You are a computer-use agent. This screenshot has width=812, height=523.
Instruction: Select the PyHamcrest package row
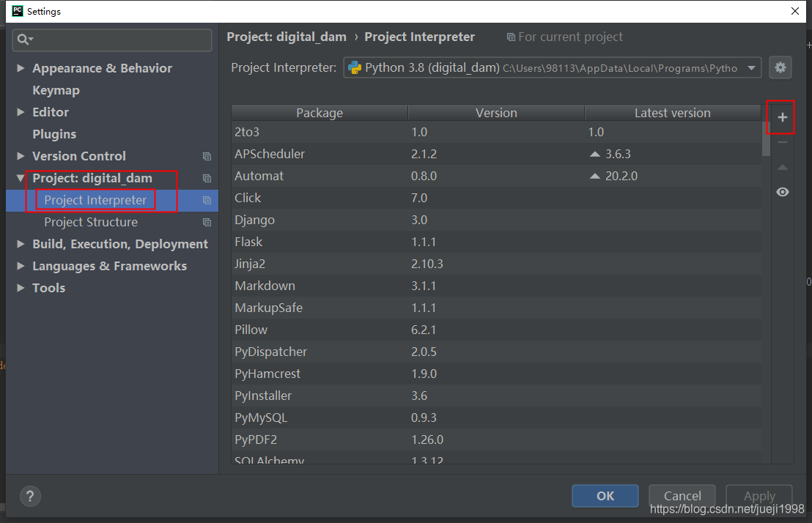click(x=496, y=374)
